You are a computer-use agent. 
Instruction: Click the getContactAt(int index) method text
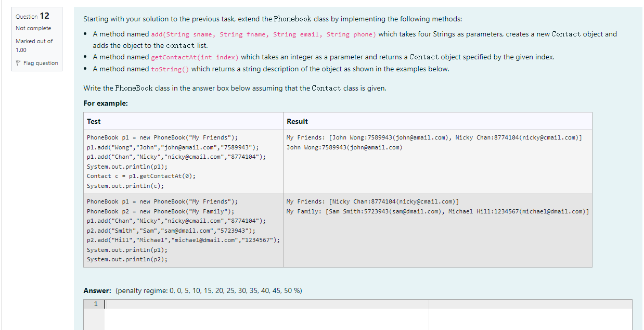(195, 57)
